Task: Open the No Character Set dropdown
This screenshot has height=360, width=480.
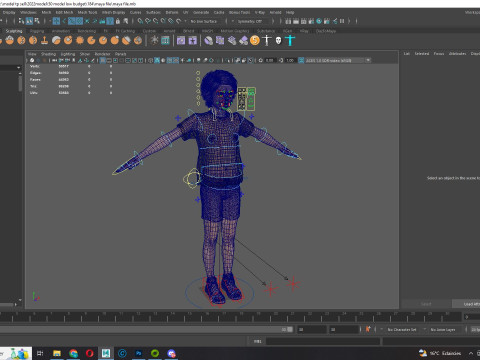Action: click(403, 329)
